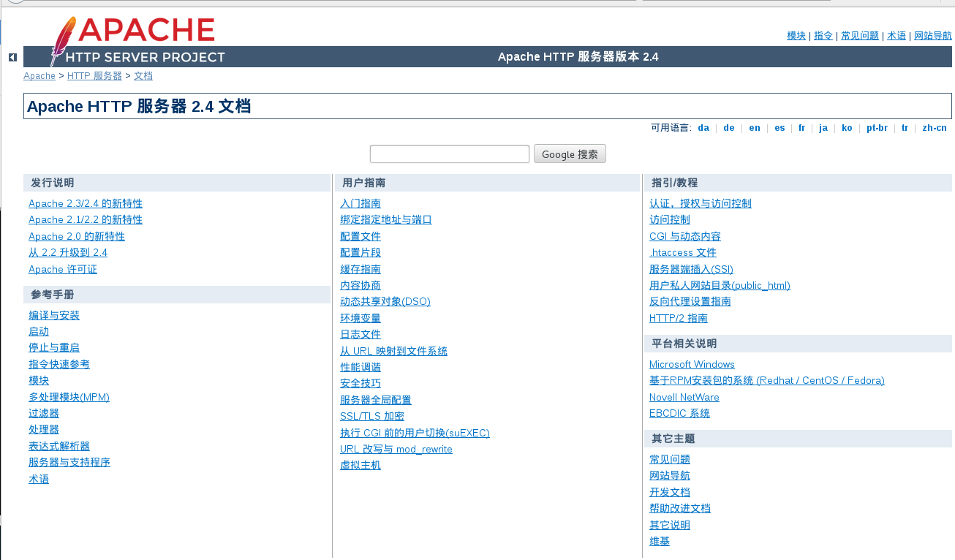
Task: Switch language to de
Action: click(729, 128)
